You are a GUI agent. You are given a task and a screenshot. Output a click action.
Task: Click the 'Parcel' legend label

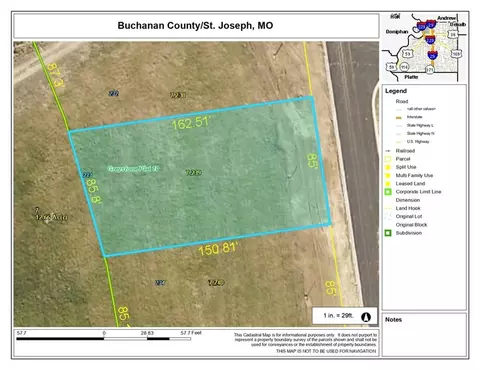(403, 159)
